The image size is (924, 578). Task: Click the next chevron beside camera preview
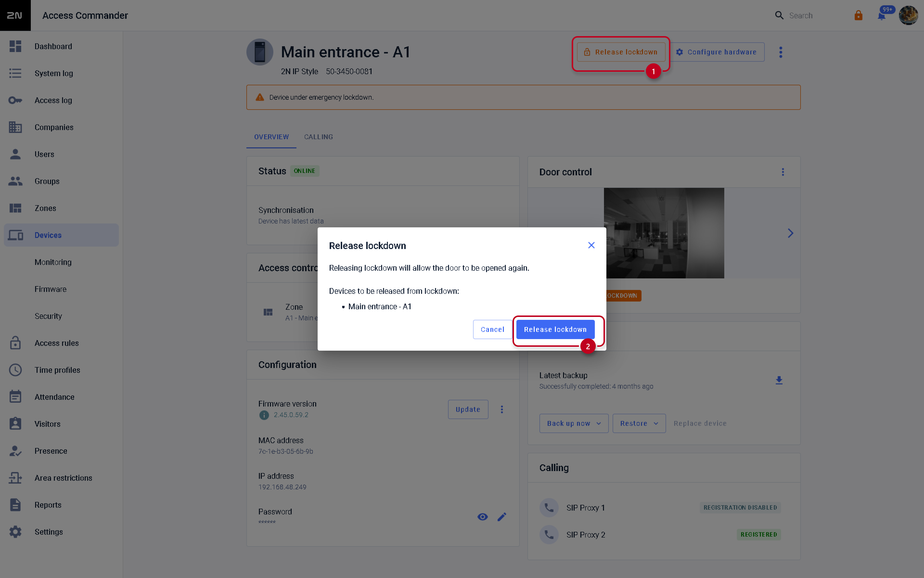point(790,233)
